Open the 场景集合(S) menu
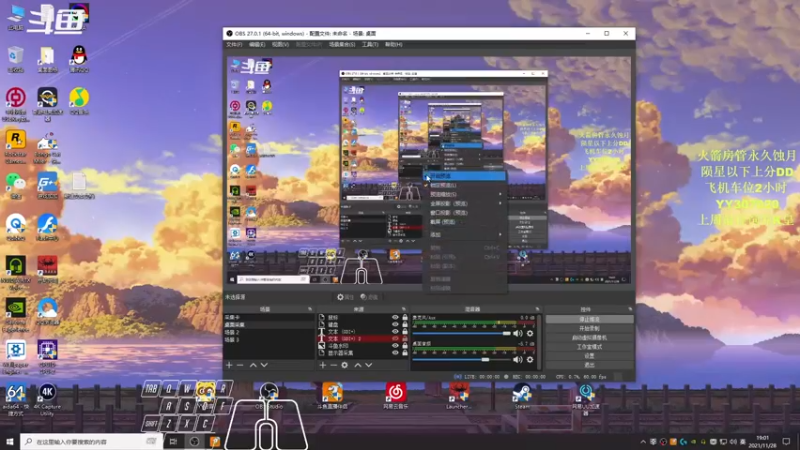 (342, 45)
